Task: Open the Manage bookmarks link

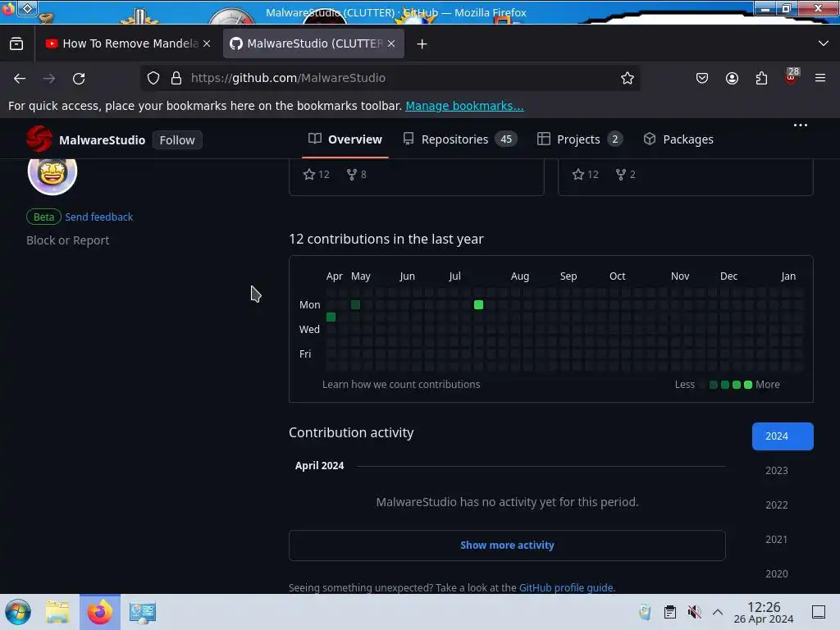Action: click(464, 106)
